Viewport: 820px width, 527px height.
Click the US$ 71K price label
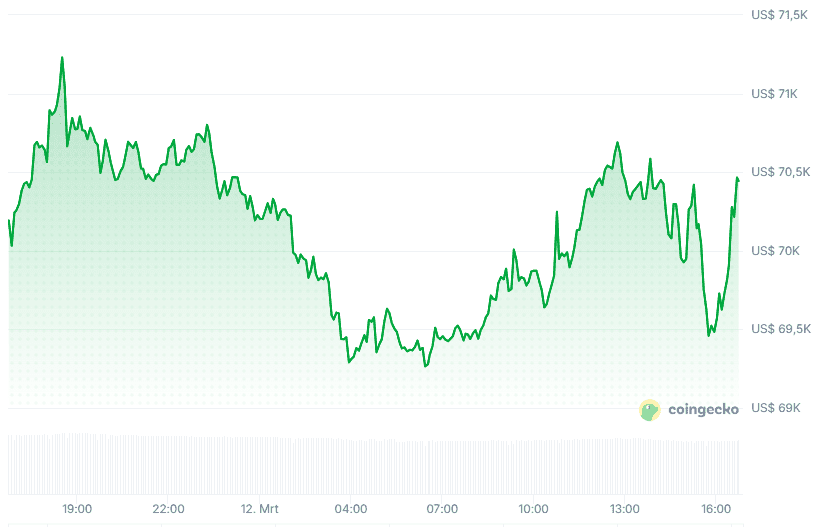tap(774, 94)
